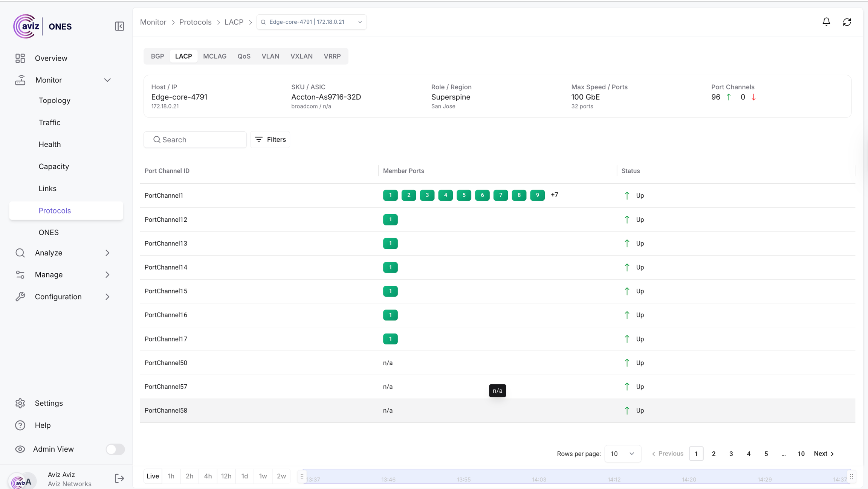The width and height of the screenshot is (868, 489).
Task: Click member port 5 badge of PortChannel1
Action: tap(464, 195)
